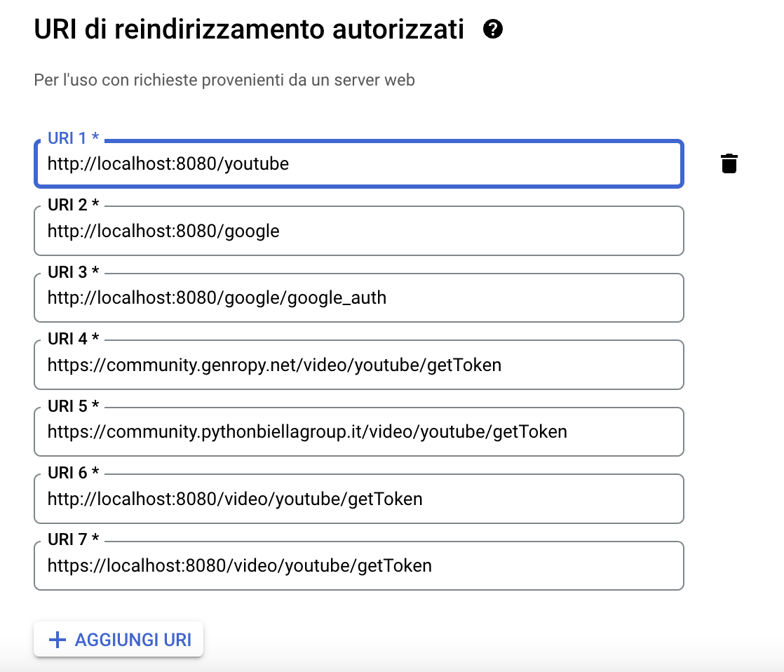The width and height of the screenshot is (784, 672).
Task: Delete URI 1 with the trash icon
Action: [729, 163]
